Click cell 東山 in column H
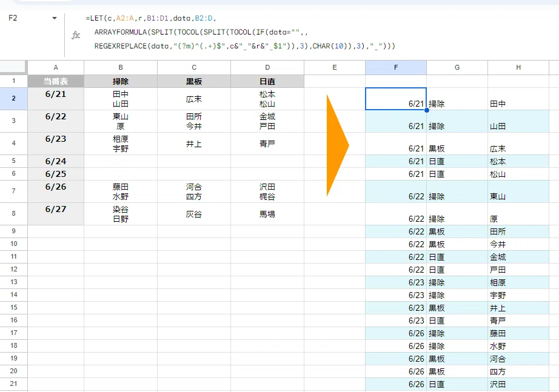Screen dimensions: 559x392 click(x=518, y=191)
